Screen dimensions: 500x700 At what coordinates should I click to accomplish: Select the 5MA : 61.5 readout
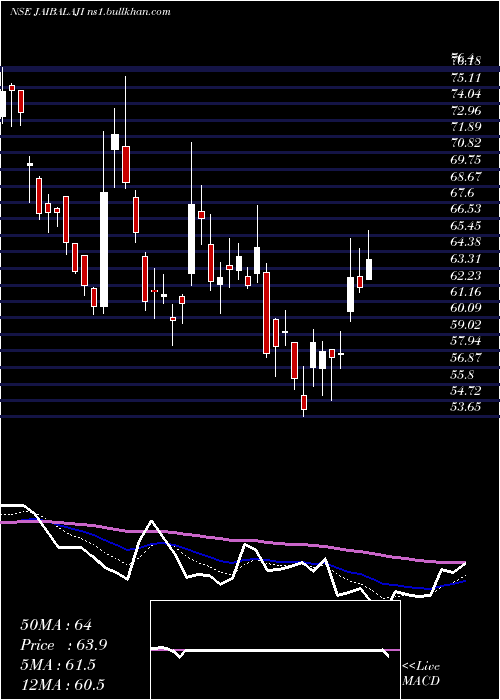click(x=58, y=665)
